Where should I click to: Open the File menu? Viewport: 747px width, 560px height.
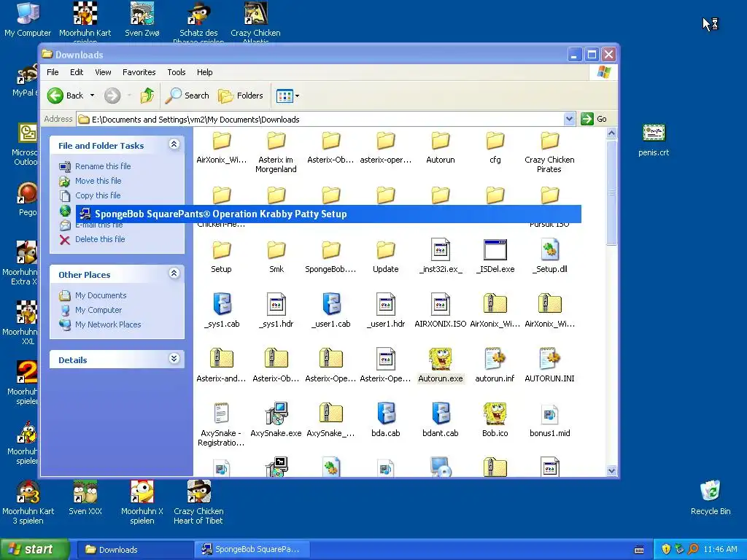[53, 72]
